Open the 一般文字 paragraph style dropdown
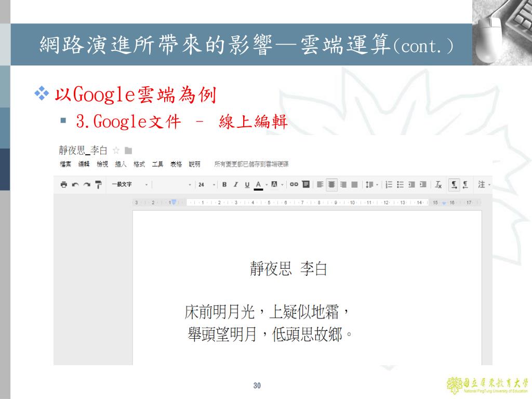Viewport: 532px width, 399px height. 130,184
